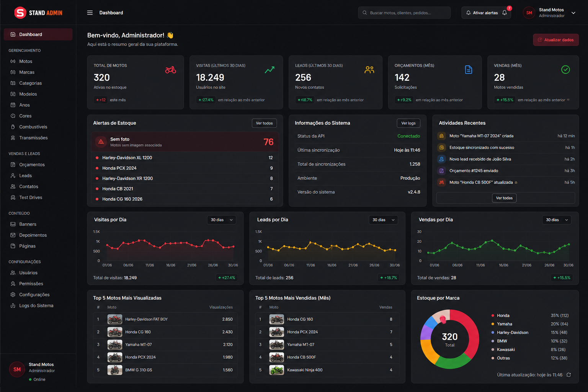Screen dimensions: 588x392
Task: Click the 320 Total donut chart center
Action: click(x=450, y=339)
